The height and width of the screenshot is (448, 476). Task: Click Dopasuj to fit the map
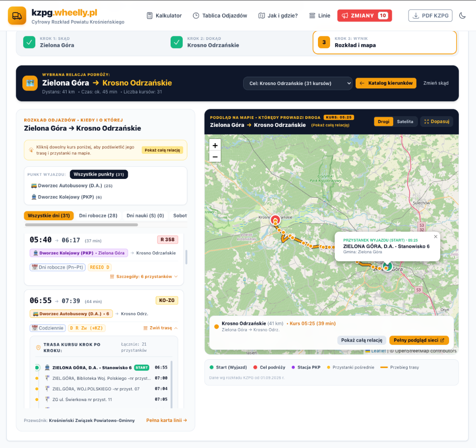[436, 121]
